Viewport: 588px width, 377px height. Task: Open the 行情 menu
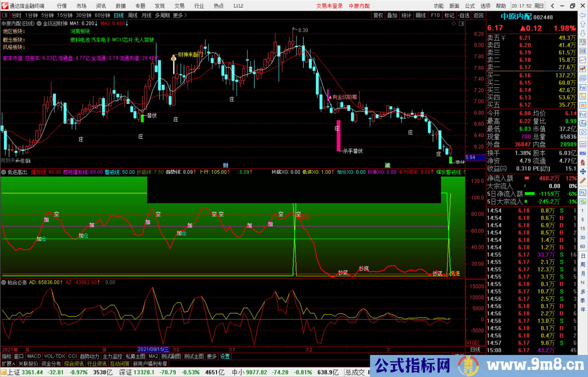pyautogui.click(x=62, y=6)
